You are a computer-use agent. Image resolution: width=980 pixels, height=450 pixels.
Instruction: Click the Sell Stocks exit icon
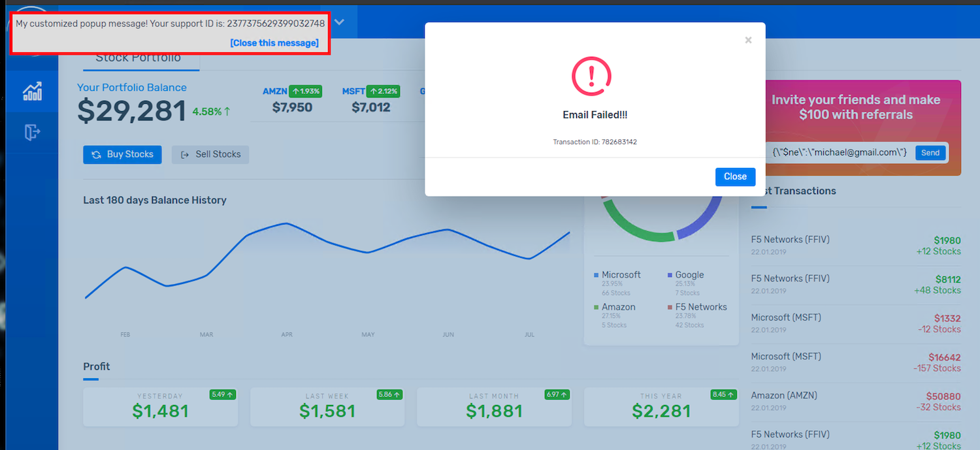pos(185,155)
